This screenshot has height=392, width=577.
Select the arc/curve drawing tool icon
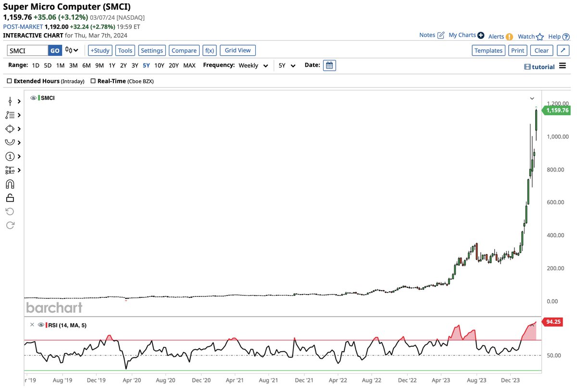click(10, 142)
